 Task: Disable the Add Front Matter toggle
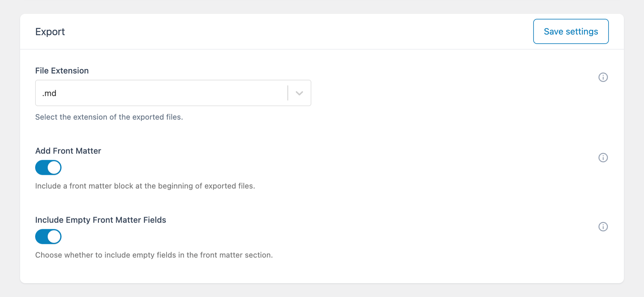(48, 167)
